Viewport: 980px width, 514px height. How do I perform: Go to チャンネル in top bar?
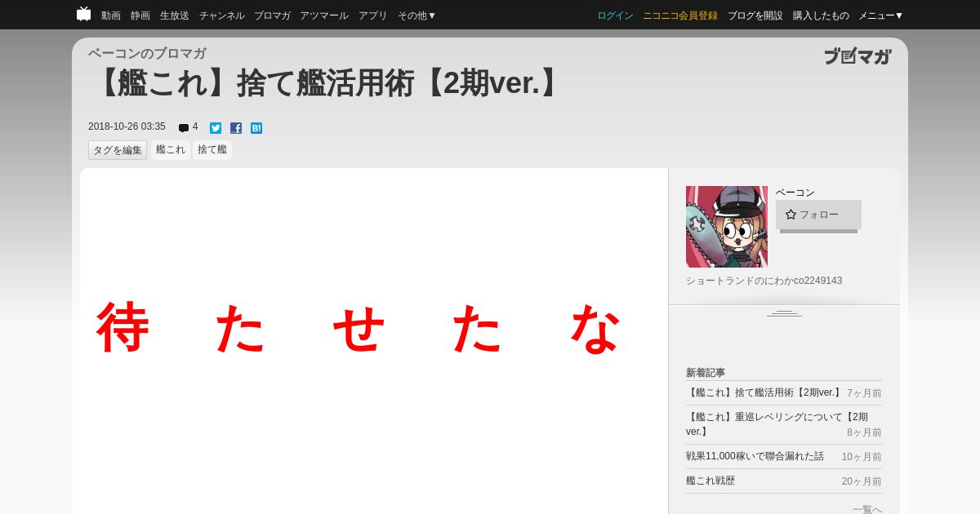click(x=222, y=16)
